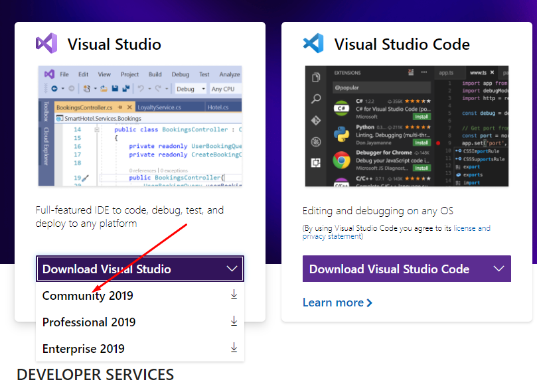537x392 pixels.
Task: Open the Learn more link
Action: coord(333,302)
